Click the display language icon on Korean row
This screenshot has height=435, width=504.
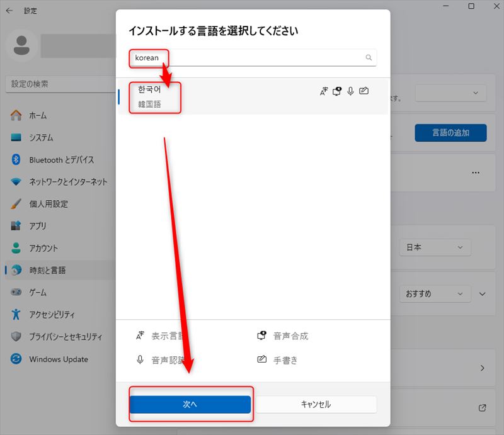pyautogui.click(x=324, y=91)
